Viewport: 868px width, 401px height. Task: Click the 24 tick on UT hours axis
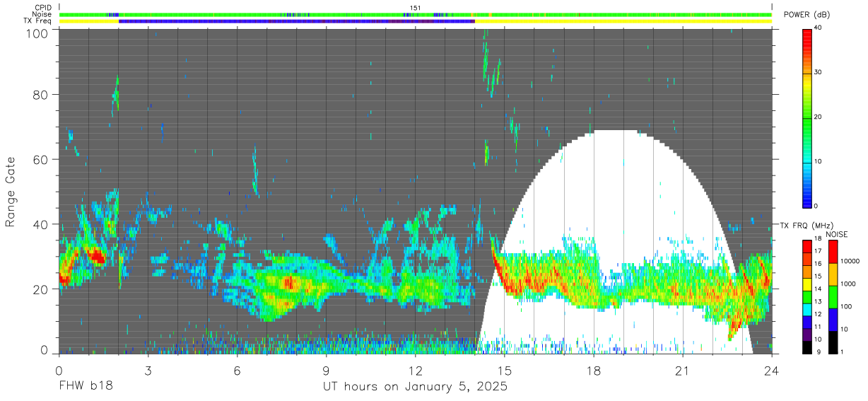click(771, 370)
